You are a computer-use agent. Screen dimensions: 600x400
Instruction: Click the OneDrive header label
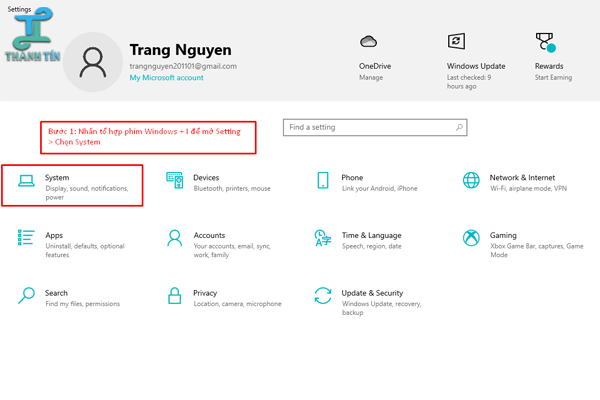(x=375, y=66)
